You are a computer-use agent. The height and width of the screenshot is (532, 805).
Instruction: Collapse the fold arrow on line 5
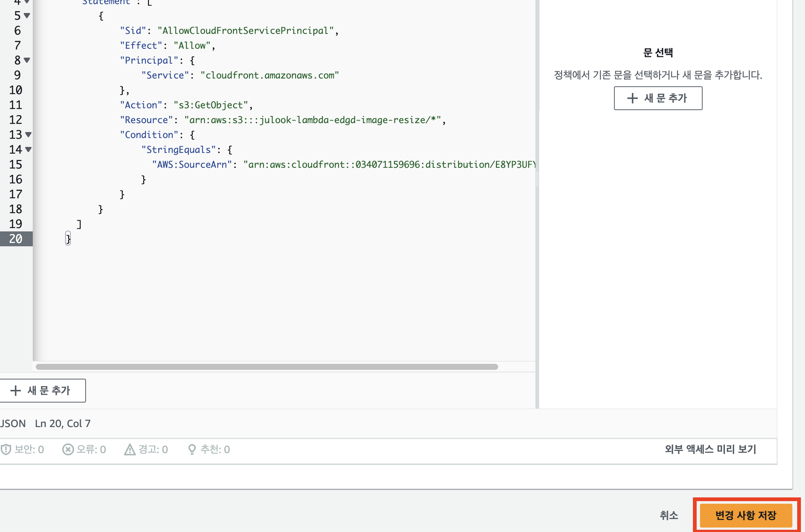(x=27, y=16)
